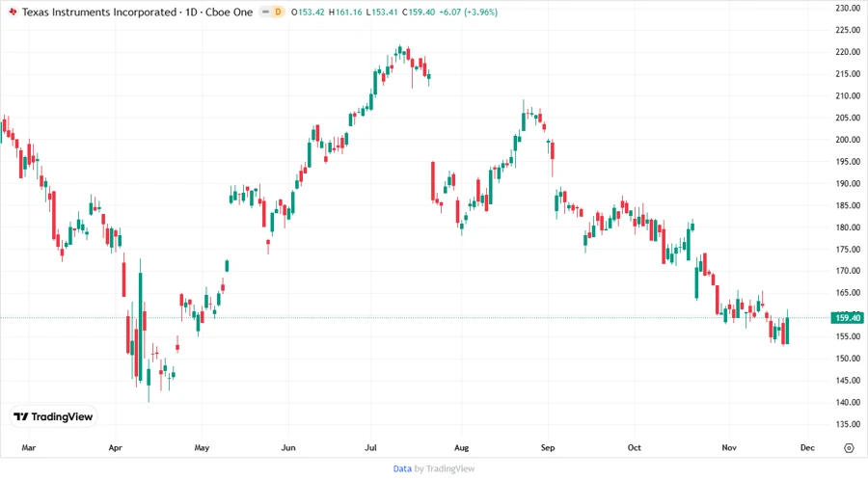Click the 185.00 price axis label
Viewport: 868px width, 480px height.
coord(848,205)
